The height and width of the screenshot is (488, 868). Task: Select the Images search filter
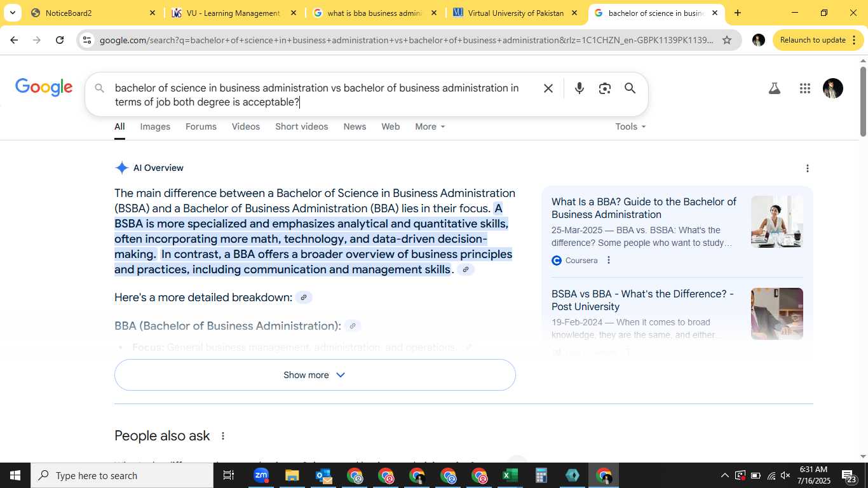coord(155,126)
